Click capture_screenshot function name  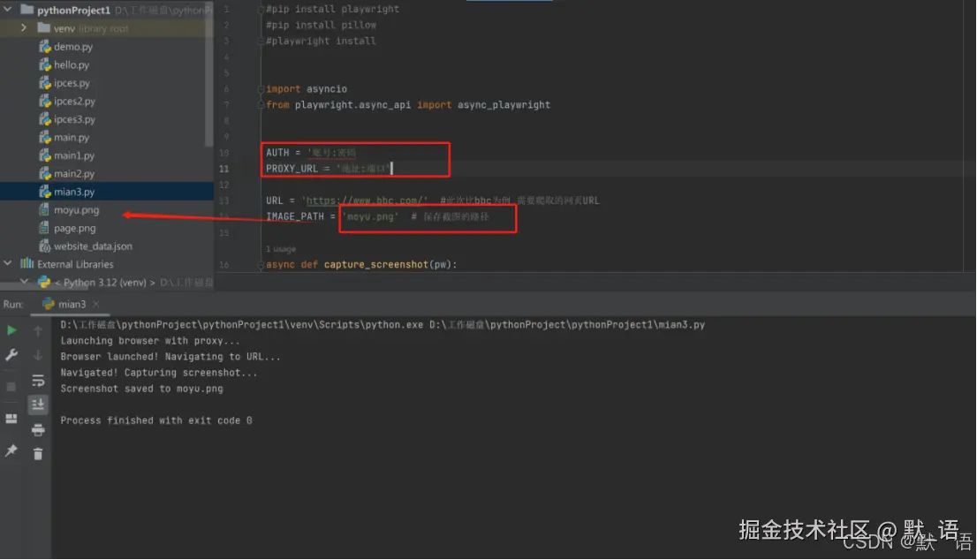coord(375,265)
